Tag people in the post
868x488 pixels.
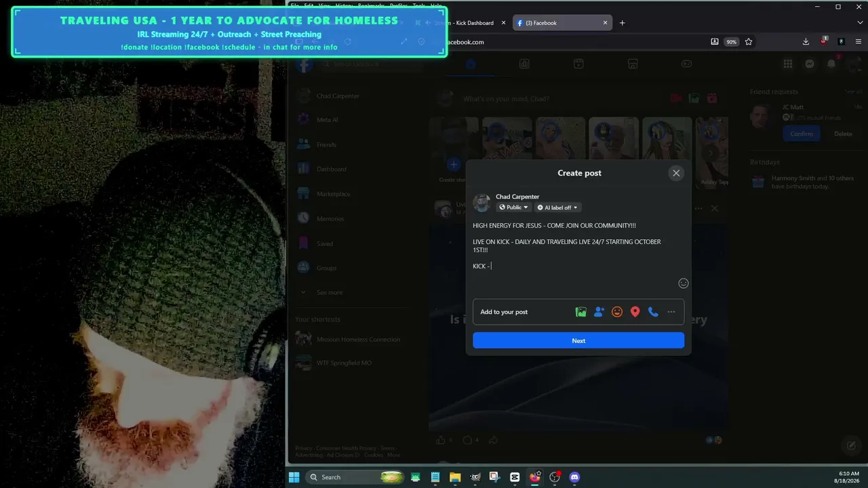599,312
